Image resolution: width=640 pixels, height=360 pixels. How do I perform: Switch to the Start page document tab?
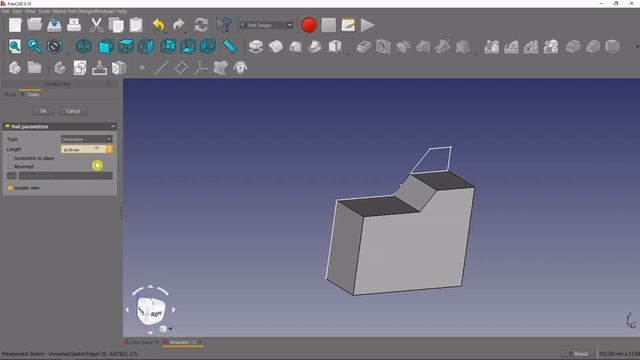point(141,342)
